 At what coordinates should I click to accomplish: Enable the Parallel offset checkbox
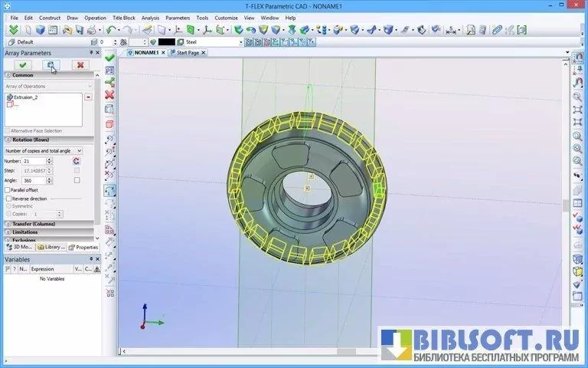[8, 189]
